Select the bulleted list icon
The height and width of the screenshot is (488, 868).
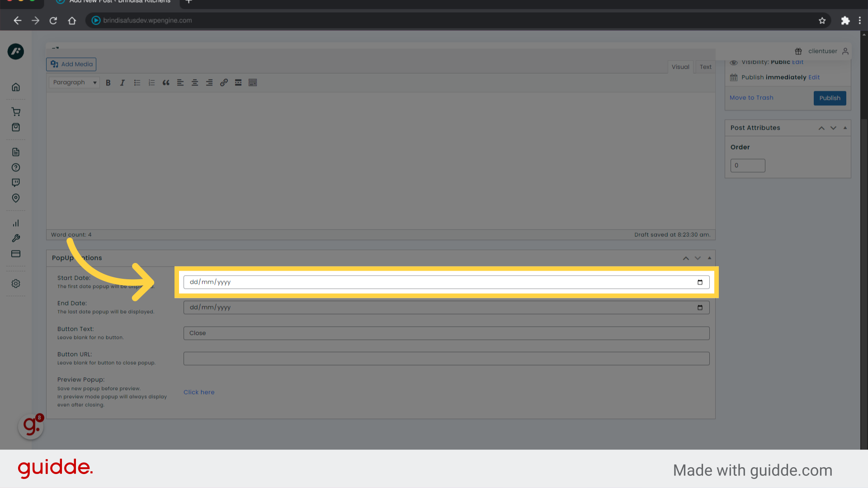click(x=137, y=83)
